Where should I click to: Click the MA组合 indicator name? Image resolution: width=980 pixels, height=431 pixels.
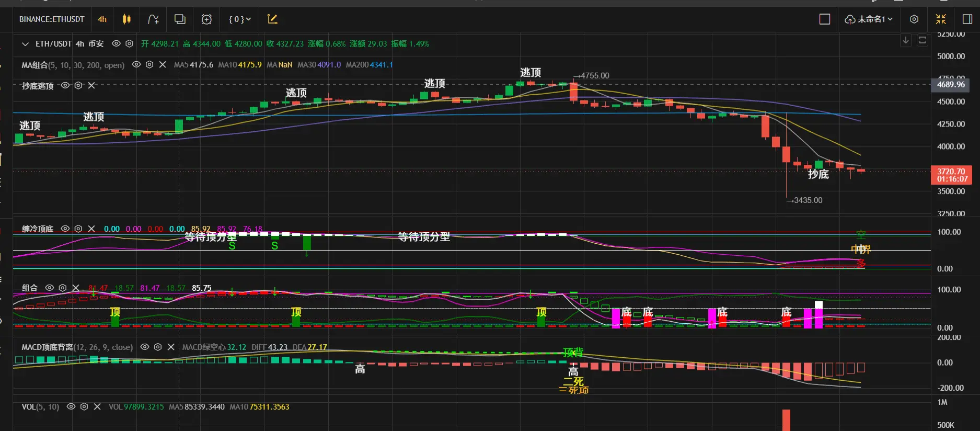coord(73,65)
